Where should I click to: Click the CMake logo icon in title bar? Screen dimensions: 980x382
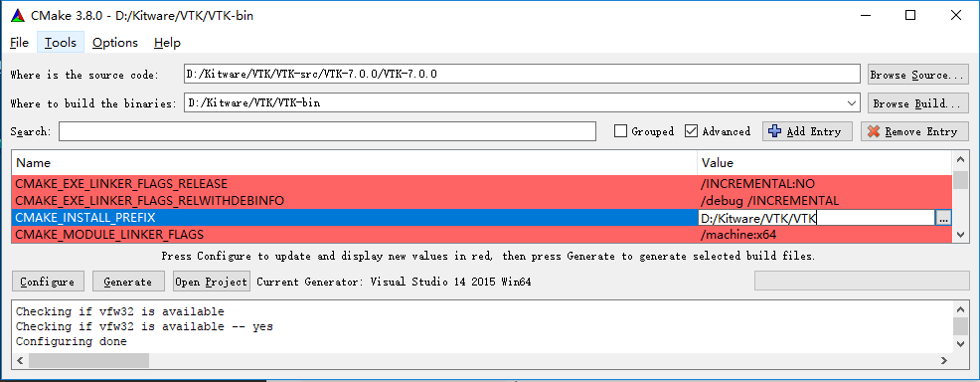(18, 16)
